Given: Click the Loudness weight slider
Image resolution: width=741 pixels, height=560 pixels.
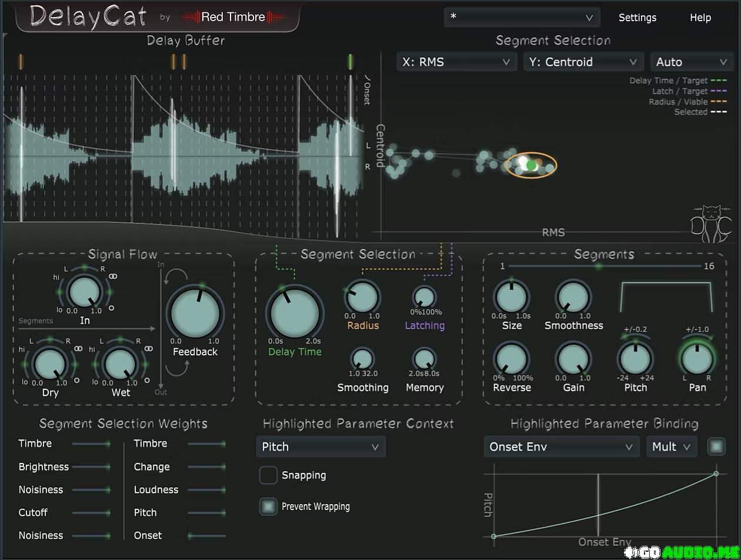Looking at the screenshot, I should click(x=206, y=489).
